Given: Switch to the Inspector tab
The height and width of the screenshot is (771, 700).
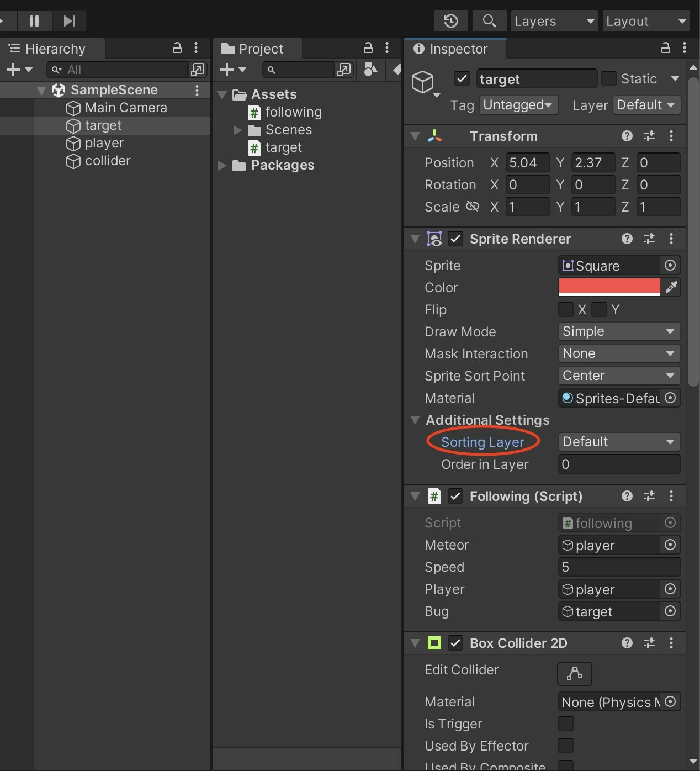Looking at the screenshot, I should click(x=455, y=49).
